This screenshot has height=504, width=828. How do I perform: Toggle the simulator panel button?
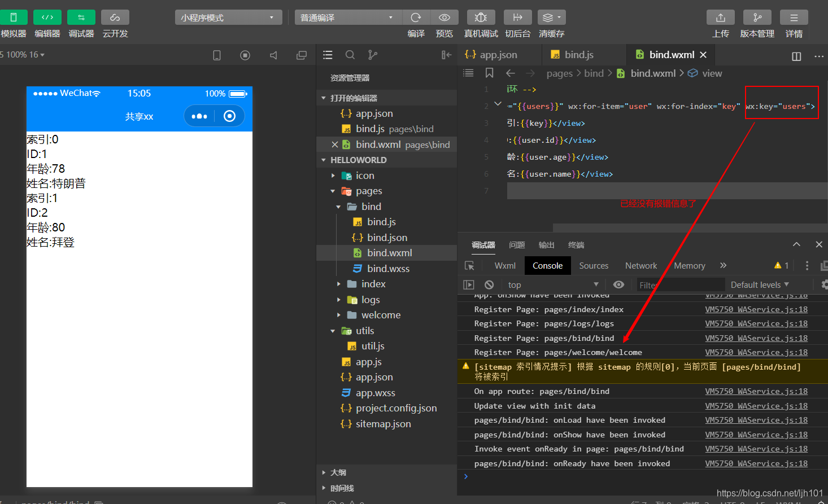13,17
